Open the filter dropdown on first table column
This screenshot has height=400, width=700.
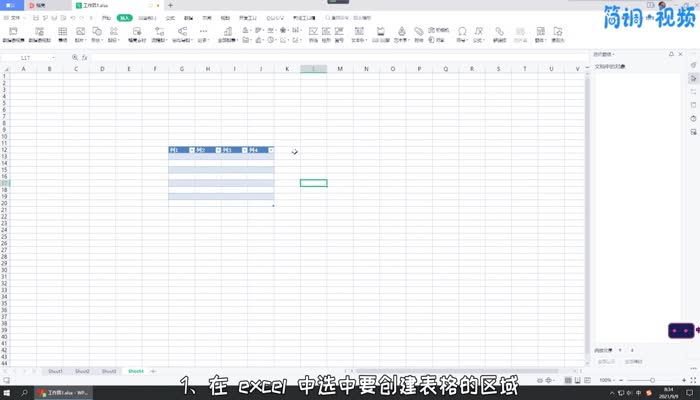tap(191, 150)
